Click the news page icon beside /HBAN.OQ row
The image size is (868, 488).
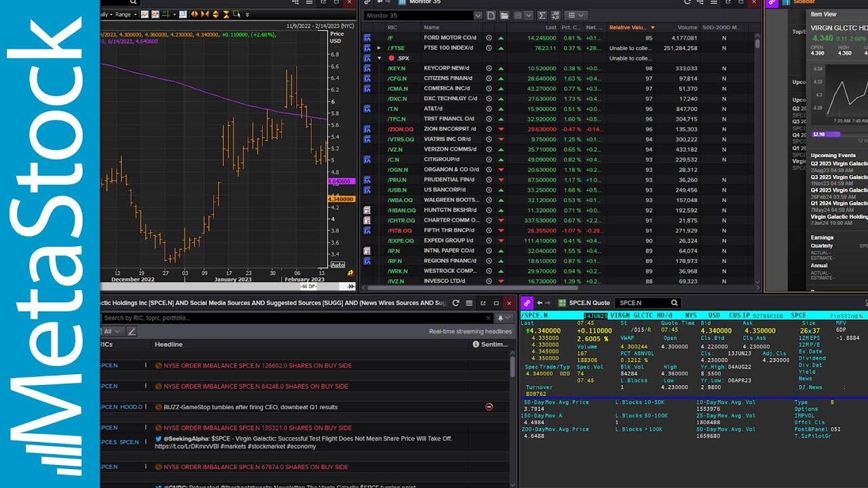(x=367, y=210)
